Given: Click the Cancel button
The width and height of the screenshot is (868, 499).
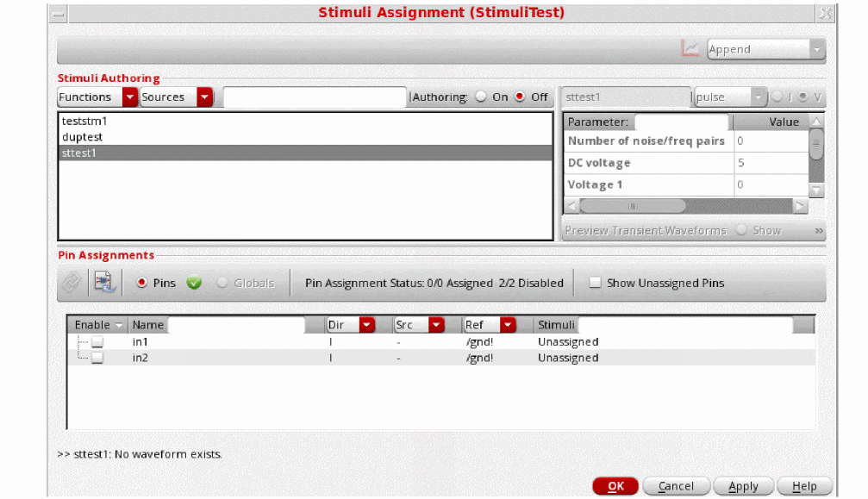Looking at the screenshot, I should 676,486.
